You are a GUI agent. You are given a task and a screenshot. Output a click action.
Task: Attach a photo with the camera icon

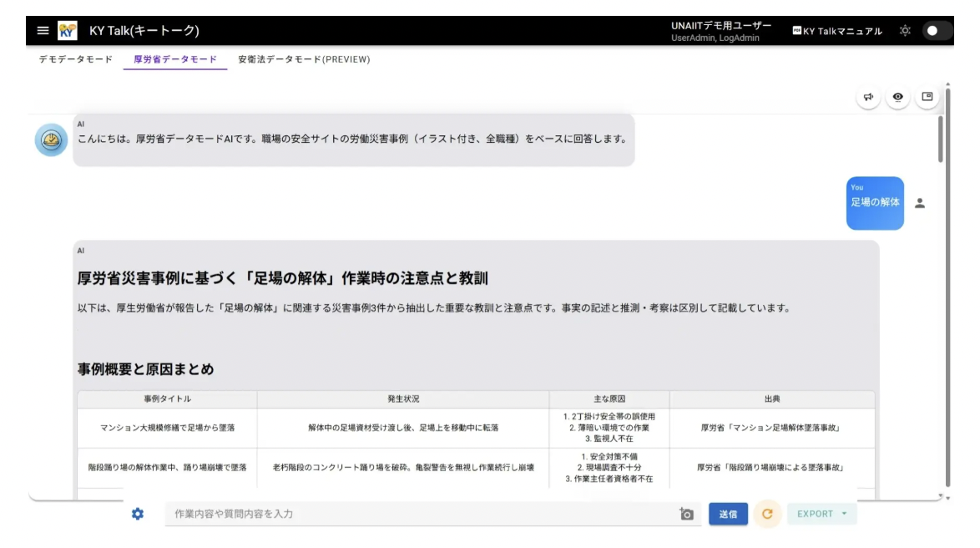coord(687,514)
